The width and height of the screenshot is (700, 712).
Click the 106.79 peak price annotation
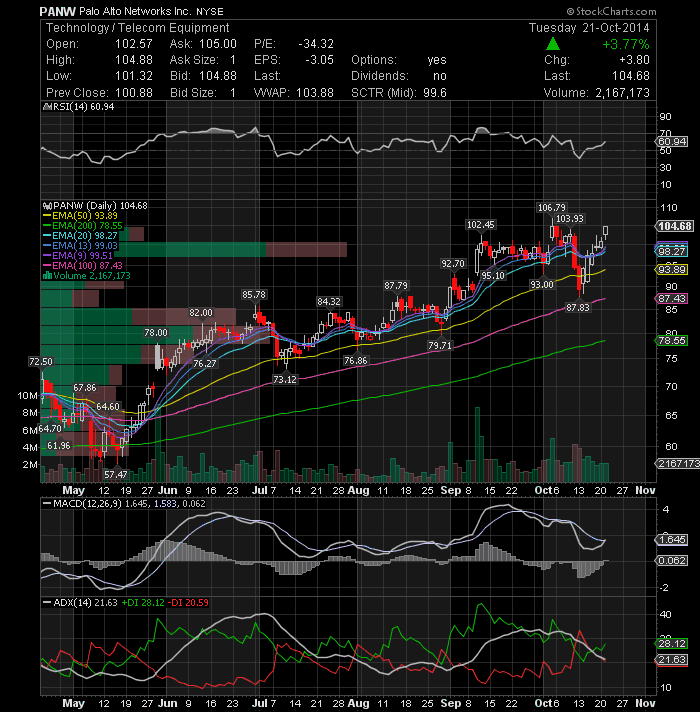click(552, 208)
